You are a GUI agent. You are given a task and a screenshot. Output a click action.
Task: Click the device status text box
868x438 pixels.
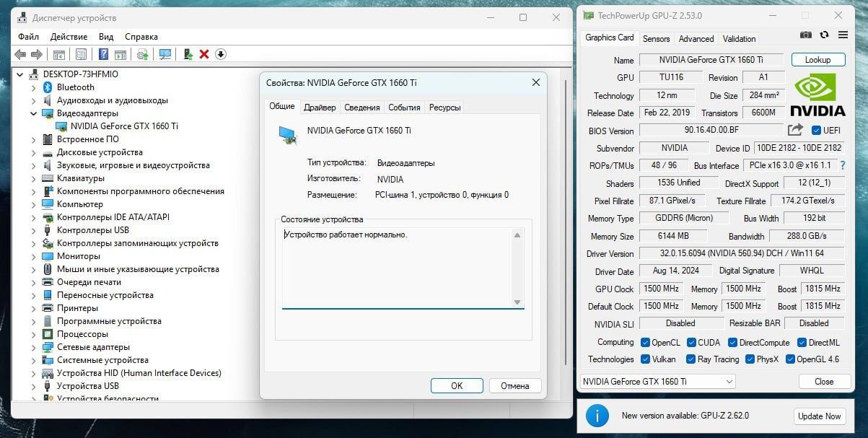[403, 268]
